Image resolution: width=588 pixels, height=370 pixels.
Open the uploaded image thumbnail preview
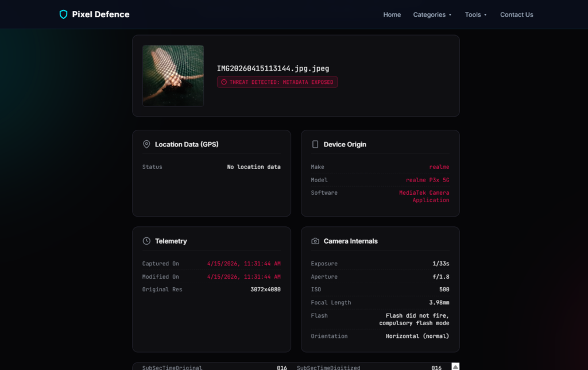click(173, 76)
